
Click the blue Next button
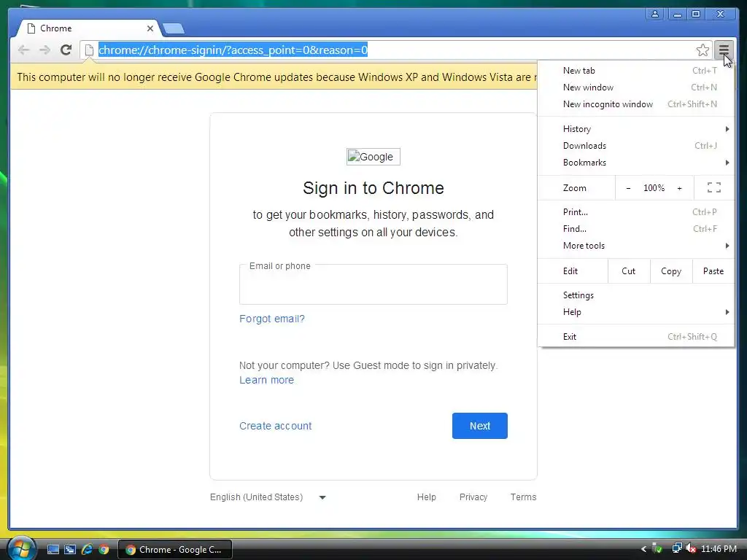480,426
